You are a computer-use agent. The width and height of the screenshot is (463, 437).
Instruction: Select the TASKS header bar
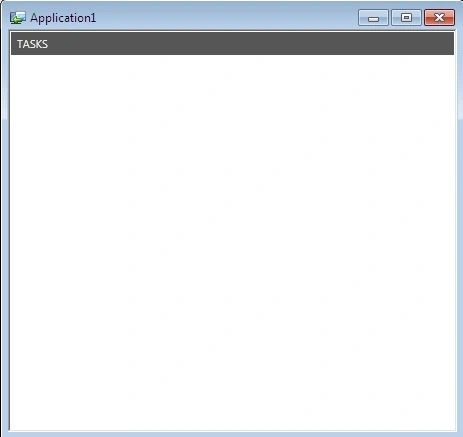232,44
